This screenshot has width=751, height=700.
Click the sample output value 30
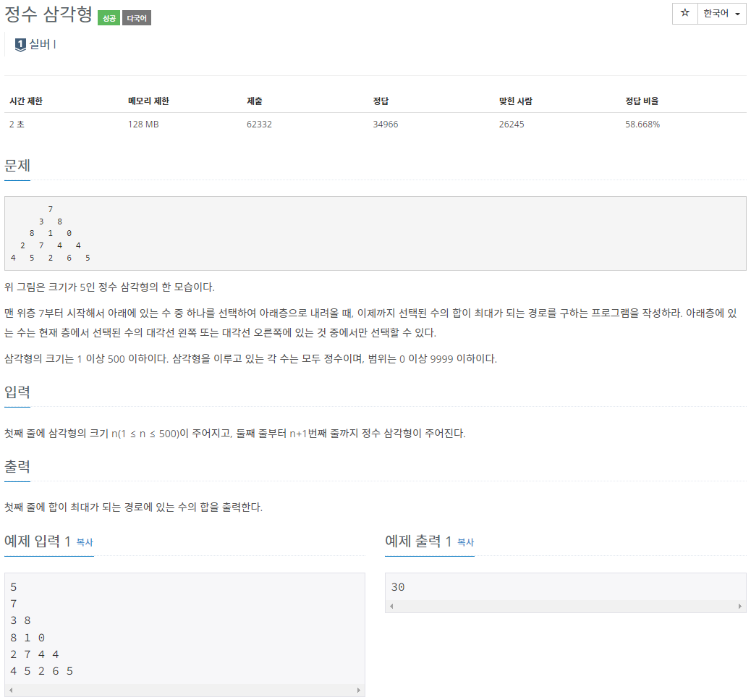(398, 587)
